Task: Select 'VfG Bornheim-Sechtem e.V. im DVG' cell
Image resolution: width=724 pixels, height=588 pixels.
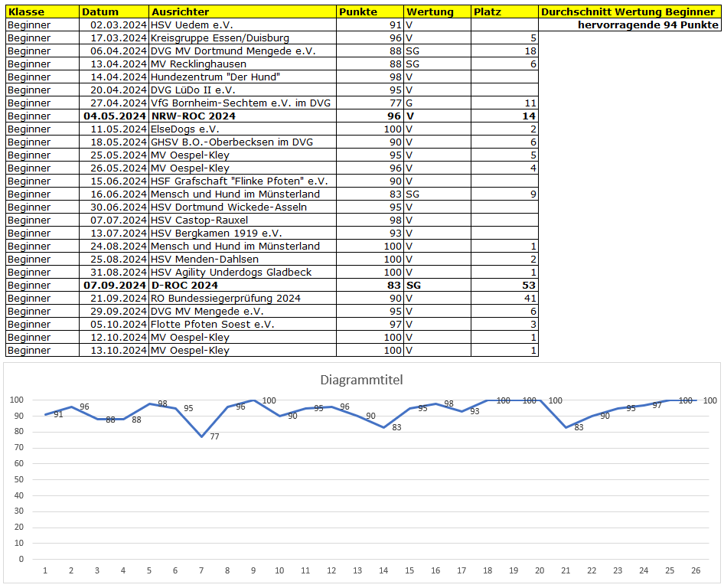Action: click(243, 103)
